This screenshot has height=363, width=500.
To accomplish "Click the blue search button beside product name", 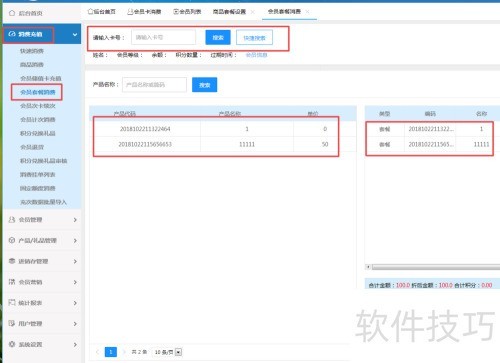I will (x=205, y=85).
